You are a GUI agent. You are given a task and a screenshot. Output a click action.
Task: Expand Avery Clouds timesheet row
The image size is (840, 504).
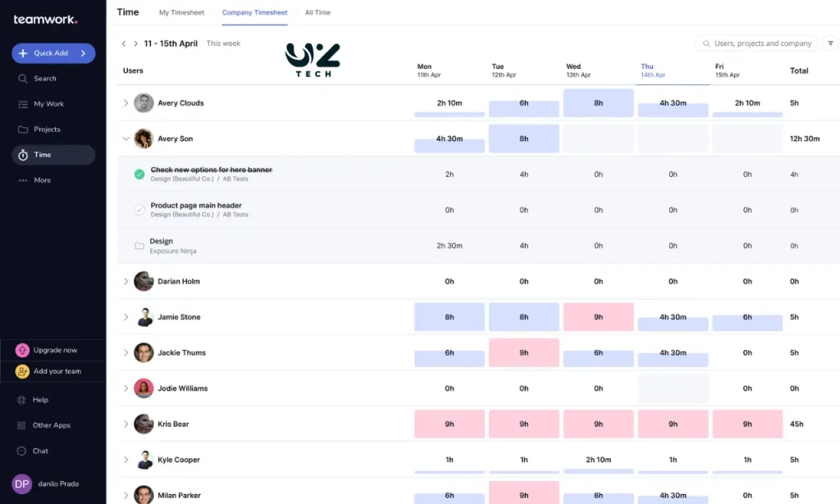126,103
